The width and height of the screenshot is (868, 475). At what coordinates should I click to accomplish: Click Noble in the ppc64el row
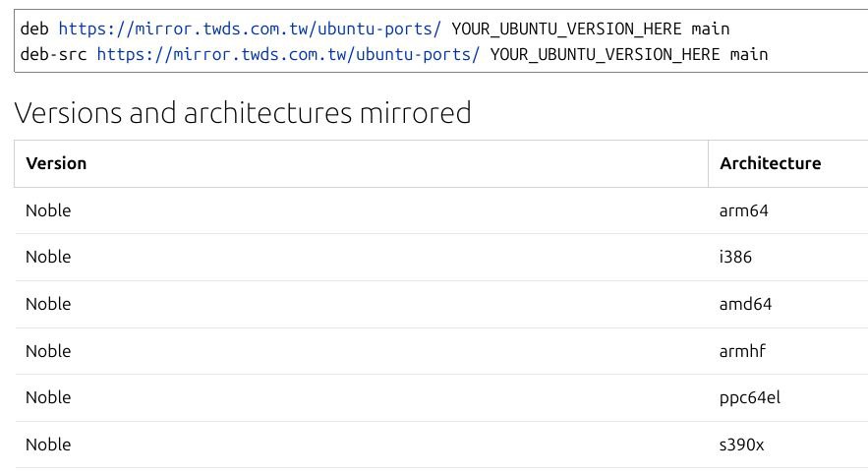pyautogui.click(x=48, y=397)
